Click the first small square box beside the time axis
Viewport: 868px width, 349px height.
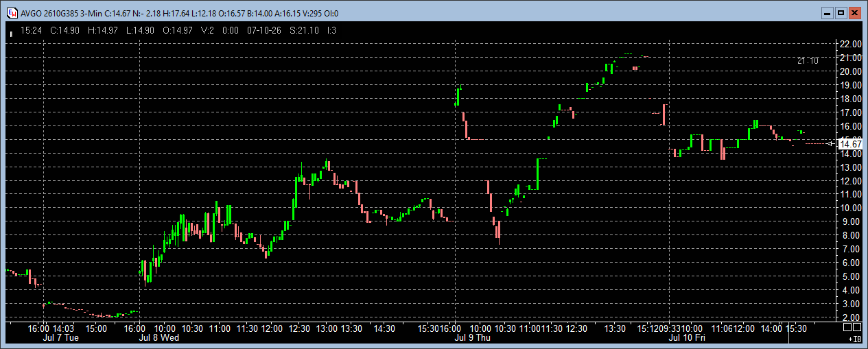coord(846,328)
